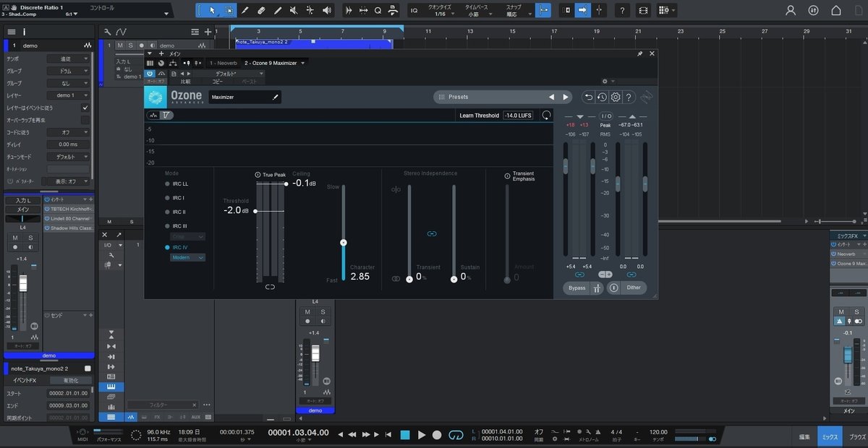
Task: Toggle the レイヤーはイベントに従う checkbox
Action: 85,108
